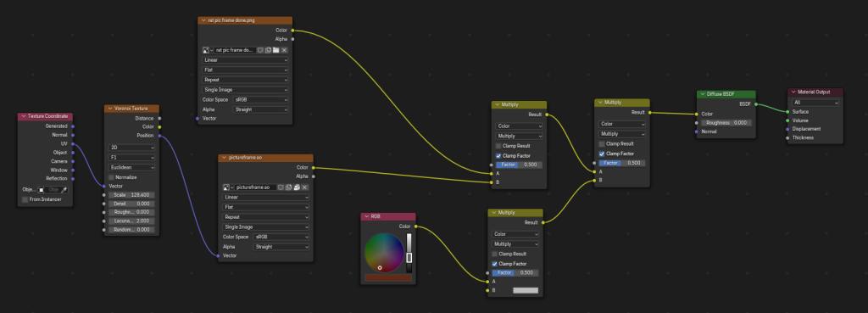
Task: Click the new image copy icon on rat pic frame node
Action: [268, 50]
